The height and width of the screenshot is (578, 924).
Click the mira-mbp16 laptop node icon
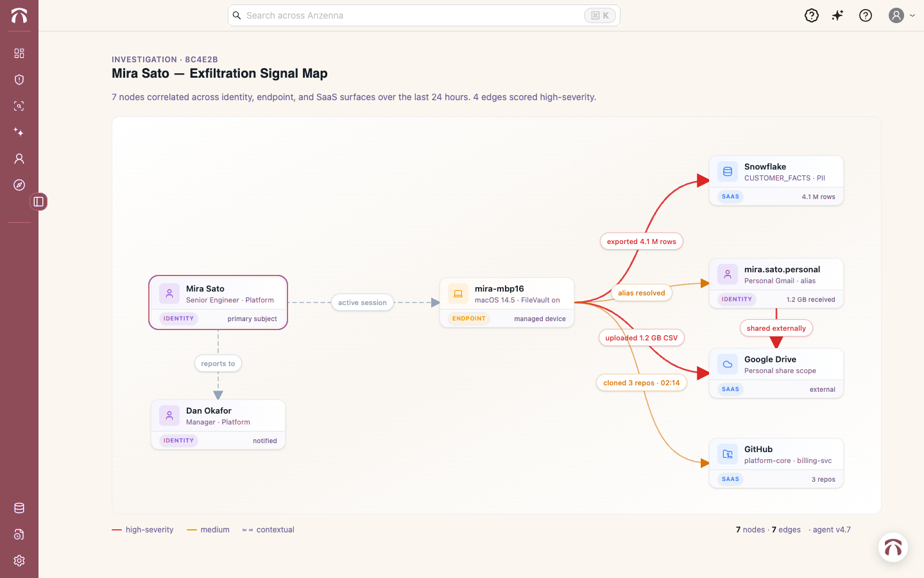click(x=458, y=293)
